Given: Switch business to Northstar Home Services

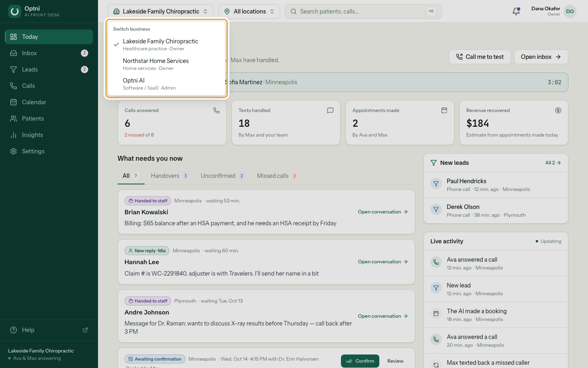Looking at the screenshot, I should click(167, 64).
